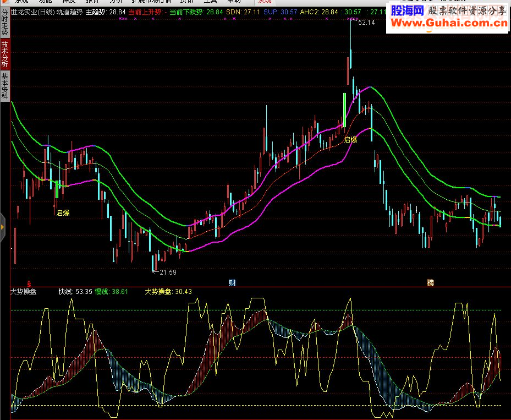Switch to the 分时走势 side tab
The height and width of the screenshot is (420, 511).
click(x=5, y=23)
